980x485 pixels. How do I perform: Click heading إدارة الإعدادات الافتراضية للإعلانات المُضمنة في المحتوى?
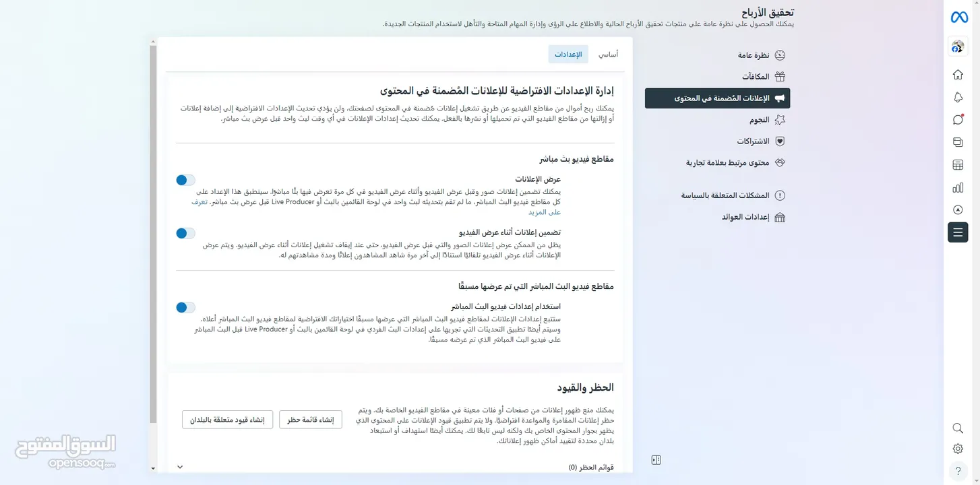point(497,90)
